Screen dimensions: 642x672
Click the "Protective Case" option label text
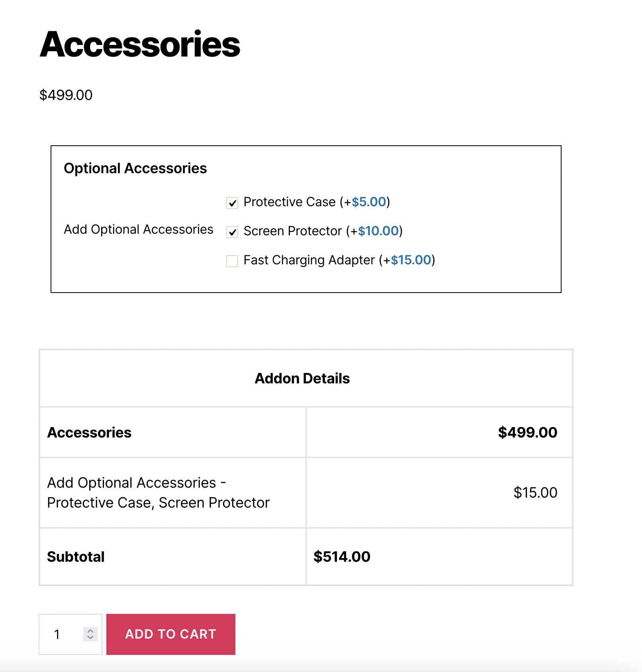coord(290,202)
